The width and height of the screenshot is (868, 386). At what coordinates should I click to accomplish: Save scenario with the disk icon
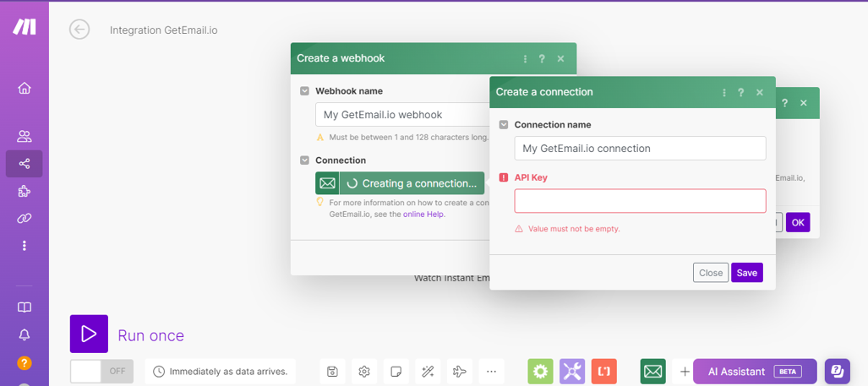coord(332,372)
